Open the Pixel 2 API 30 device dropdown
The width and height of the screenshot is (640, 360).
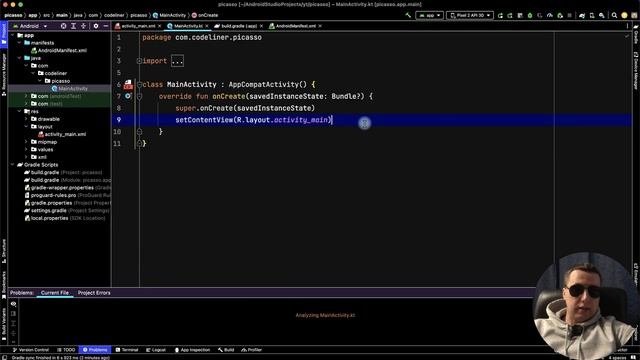[x=469, y=16]
